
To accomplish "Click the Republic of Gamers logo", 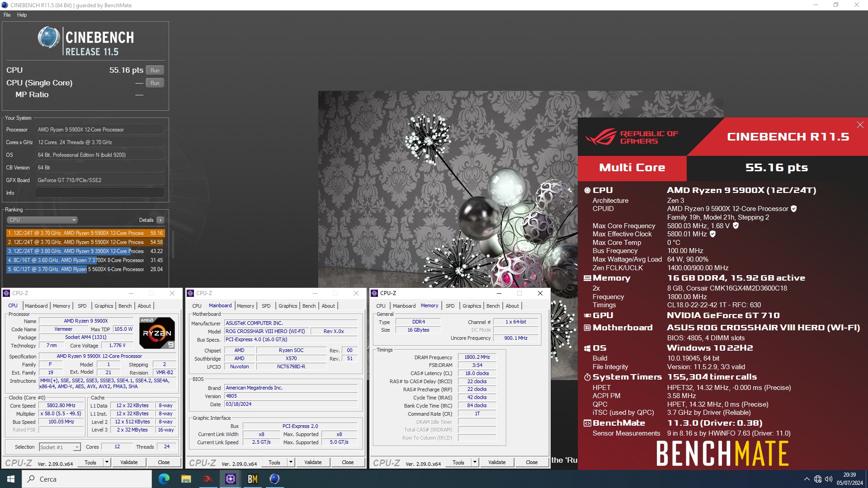I will [632, 137].
